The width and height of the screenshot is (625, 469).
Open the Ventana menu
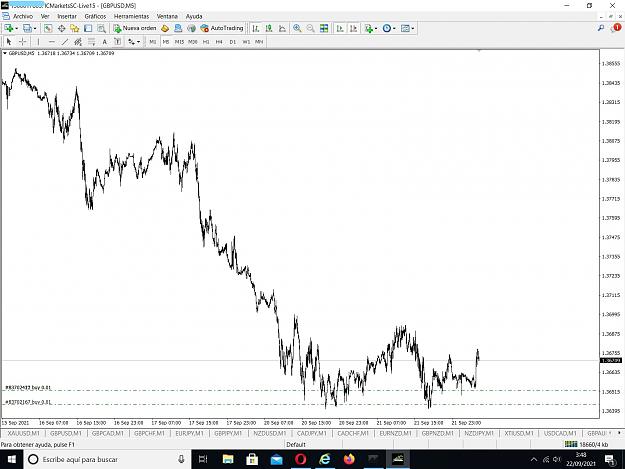pos(167,16)
